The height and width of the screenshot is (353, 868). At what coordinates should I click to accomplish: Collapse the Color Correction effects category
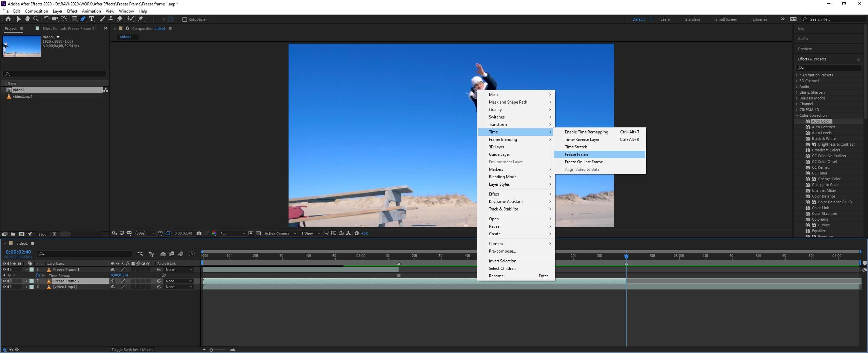pyautogui.click(x=796, y=115)
